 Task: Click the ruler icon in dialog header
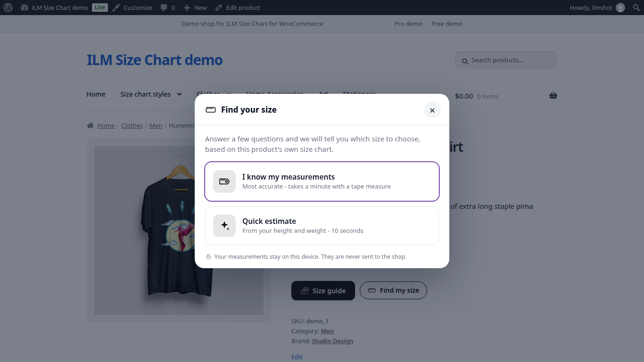coord(211,110)
